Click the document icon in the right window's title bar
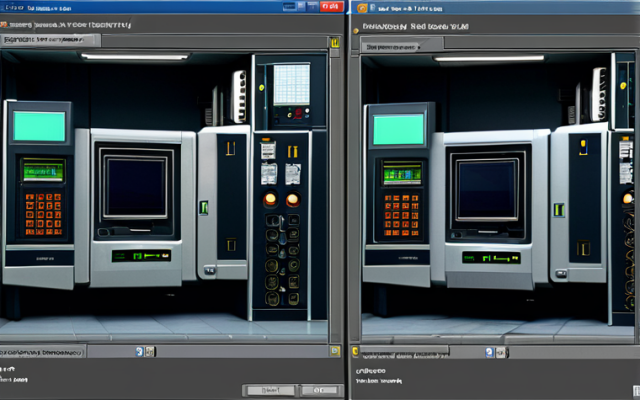 (x=372, y=8)
